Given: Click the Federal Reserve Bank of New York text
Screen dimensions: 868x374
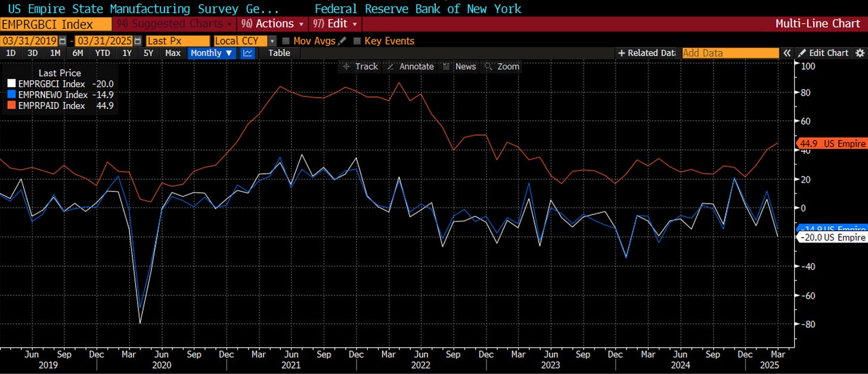Looking at the screenshot, I should point(418,8).
